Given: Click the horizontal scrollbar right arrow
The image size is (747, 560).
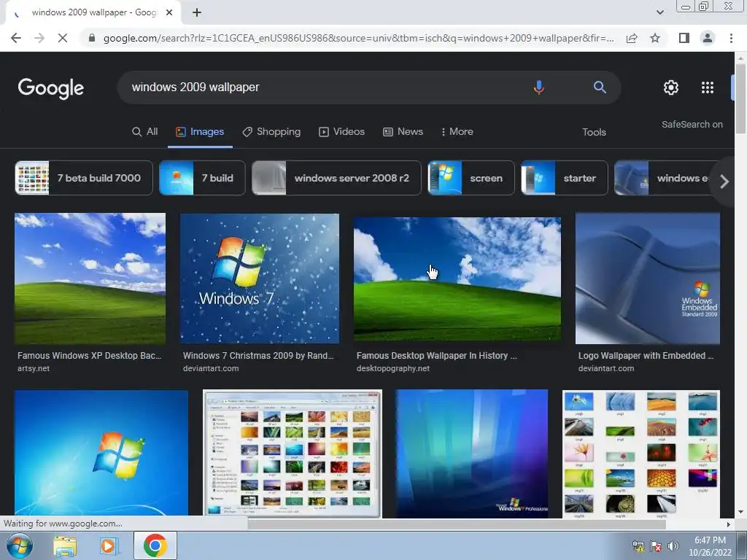Looking at the screenshot, I should [x=728, y=524].
